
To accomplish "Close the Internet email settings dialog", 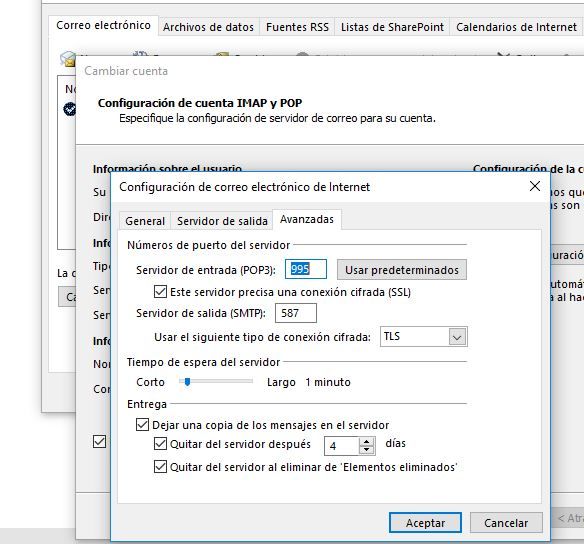I will click(x=535, y=186).
